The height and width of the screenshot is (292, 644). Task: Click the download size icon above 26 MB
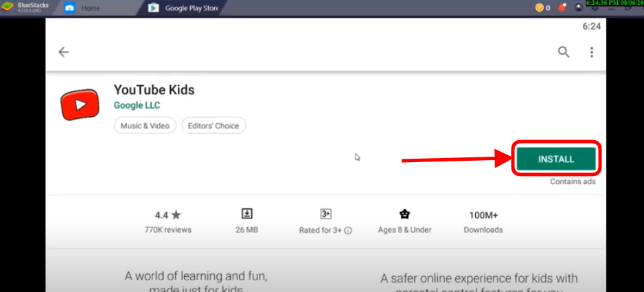click(x=246, y=214)
